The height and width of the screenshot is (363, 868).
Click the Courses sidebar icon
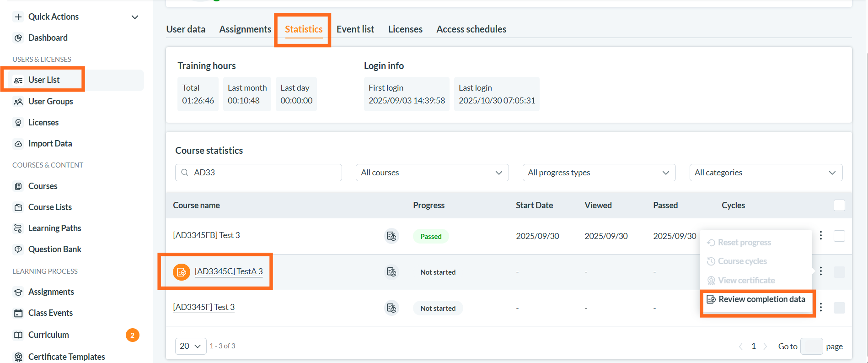tap(18, 186)
